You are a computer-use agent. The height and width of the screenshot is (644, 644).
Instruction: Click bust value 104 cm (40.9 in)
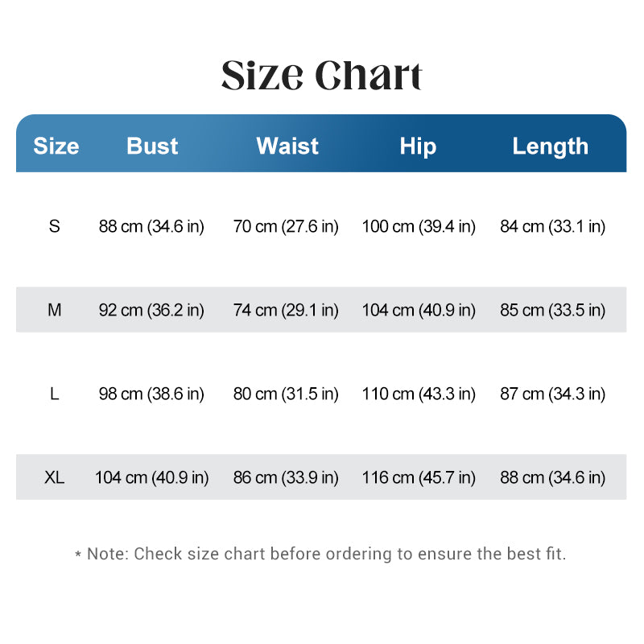pyautogui.click(x=151, y=478)
